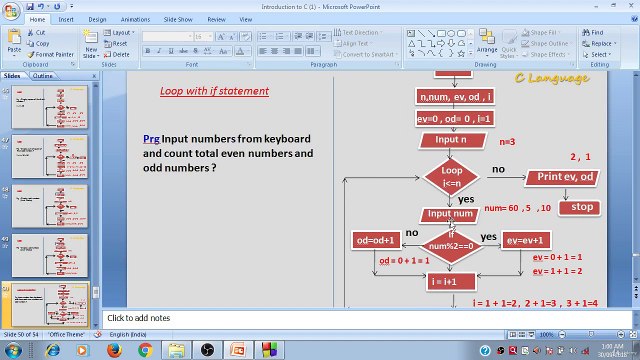
Task: Click in the notes area
Action: 367,318
